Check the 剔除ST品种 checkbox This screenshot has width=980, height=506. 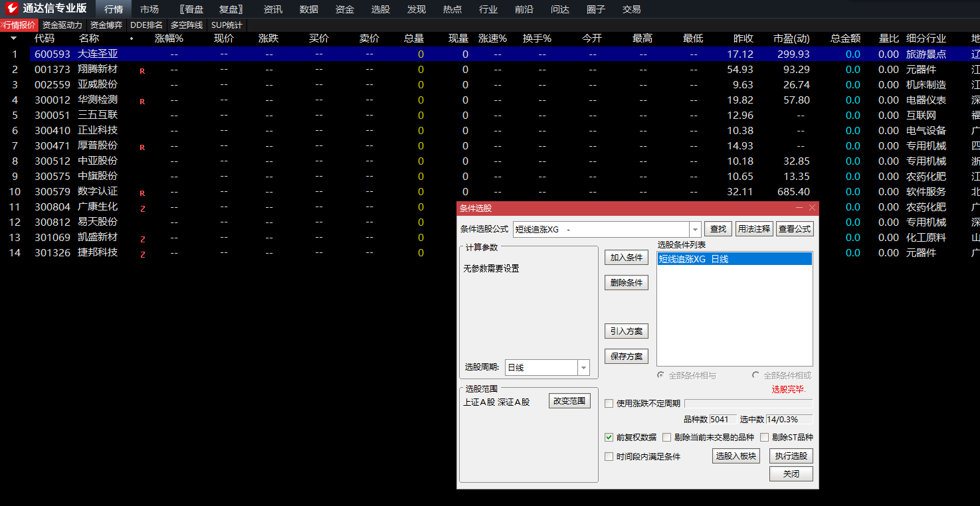click(765, 437)
